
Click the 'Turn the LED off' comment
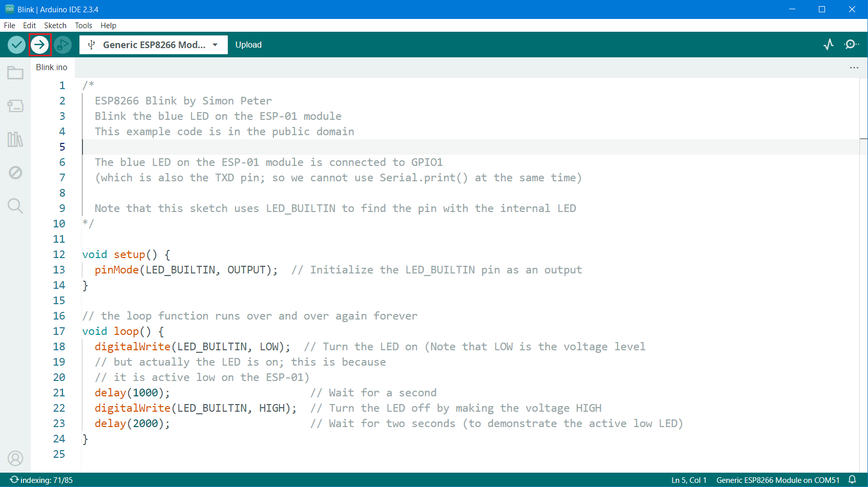click(456, 408)
